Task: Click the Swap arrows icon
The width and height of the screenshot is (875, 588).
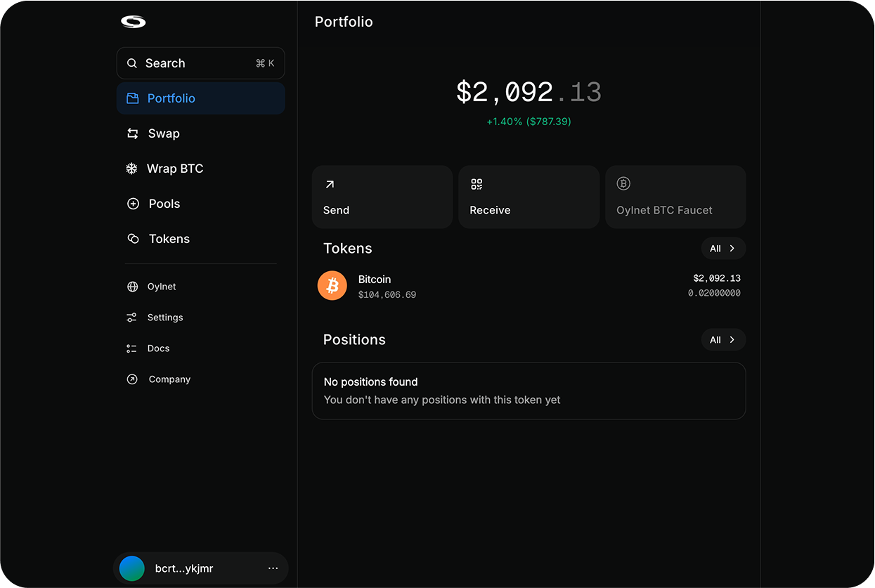Action: pos(132,133)
